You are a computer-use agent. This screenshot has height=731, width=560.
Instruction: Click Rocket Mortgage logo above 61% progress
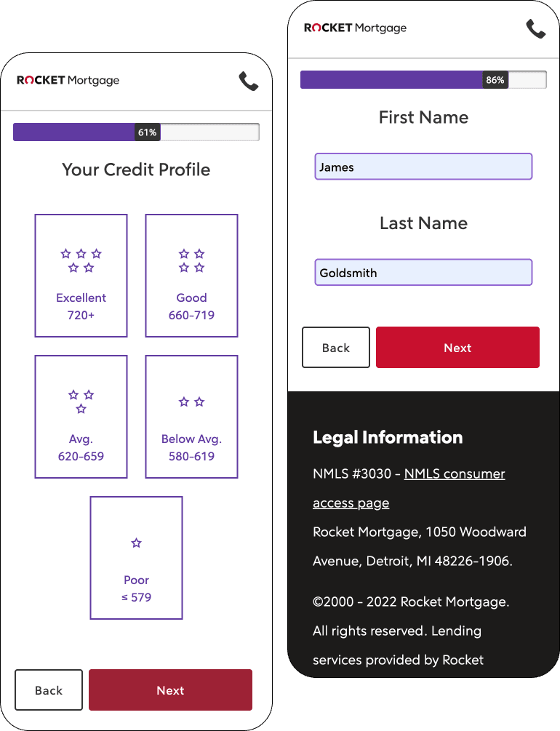[68, 80]
